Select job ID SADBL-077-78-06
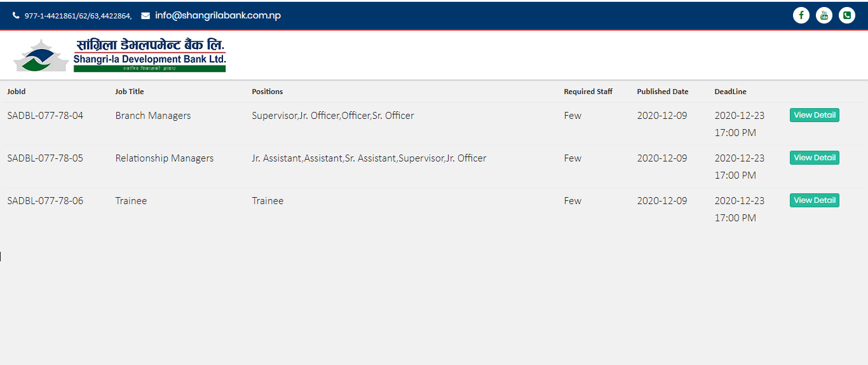868x365 pixels. pos(45,201)
